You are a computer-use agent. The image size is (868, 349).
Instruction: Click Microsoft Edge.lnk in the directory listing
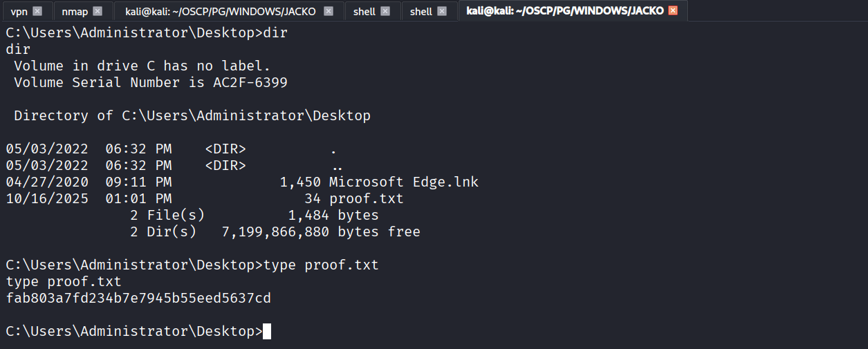(404, 182)
